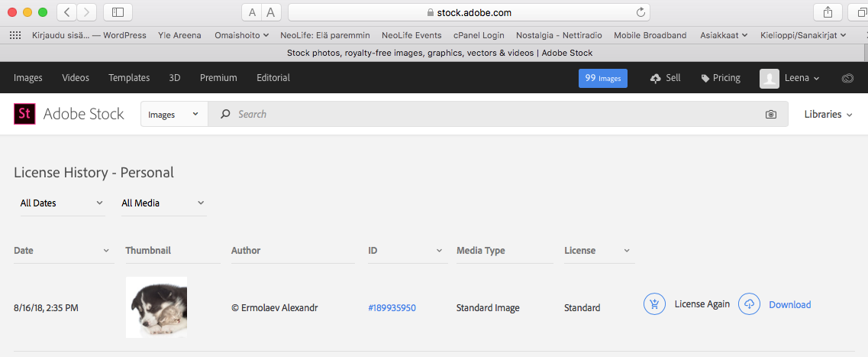The width and height of the screenshot is (868, 357).
Task: Expand the All Media dropdown
Action: (163, 203)
